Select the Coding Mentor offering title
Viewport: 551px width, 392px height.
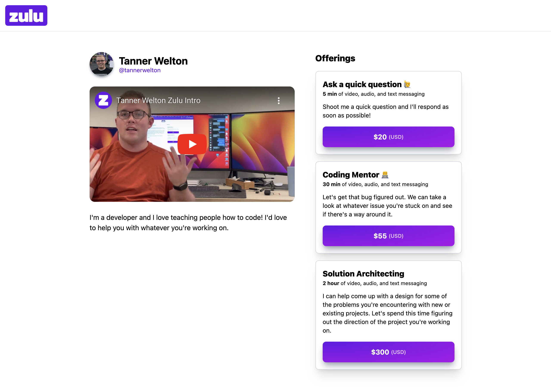point(351,175)
